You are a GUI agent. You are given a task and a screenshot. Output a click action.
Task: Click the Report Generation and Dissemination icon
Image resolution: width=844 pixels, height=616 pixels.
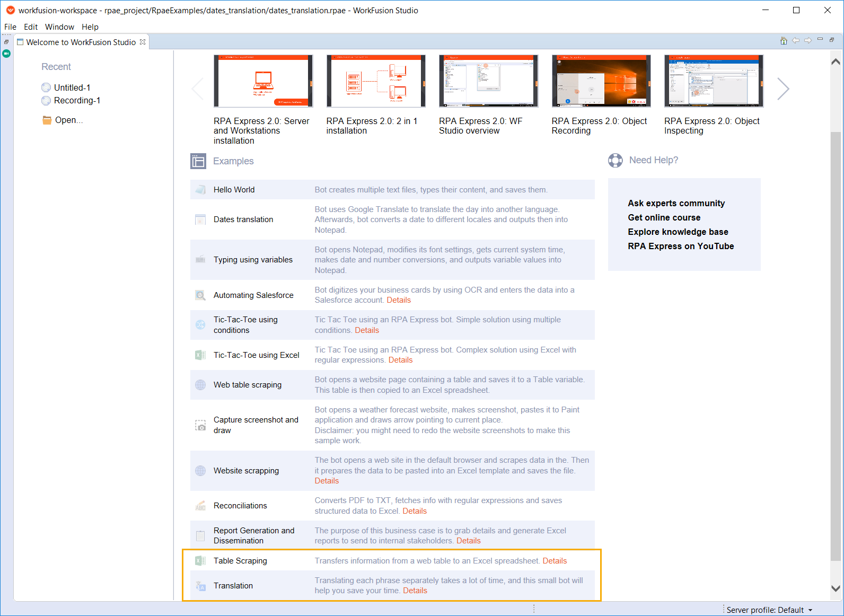pyautogui.click(x=200, y=535)
